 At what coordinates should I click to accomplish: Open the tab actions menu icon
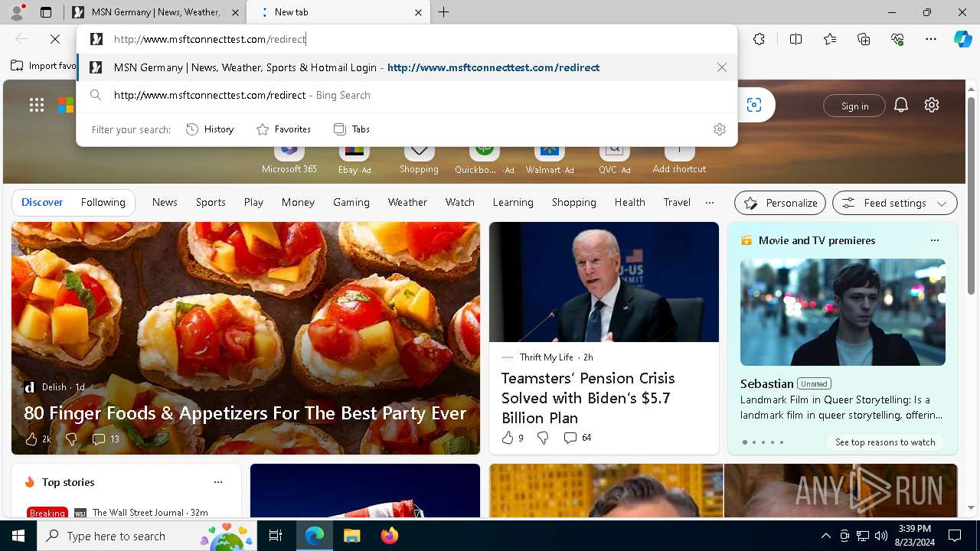[46, 12]
